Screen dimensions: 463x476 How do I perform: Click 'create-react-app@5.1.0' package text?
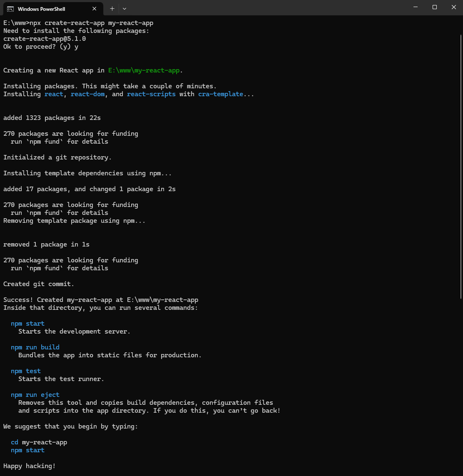45,39
